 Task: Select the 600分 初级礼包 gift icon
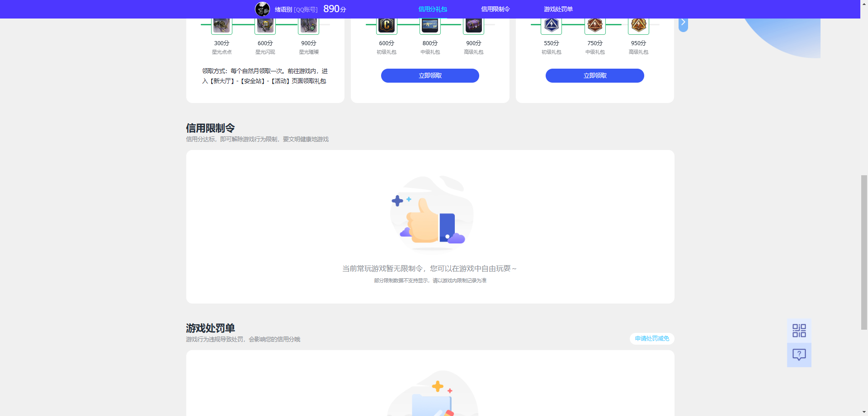tap(387, 26)
